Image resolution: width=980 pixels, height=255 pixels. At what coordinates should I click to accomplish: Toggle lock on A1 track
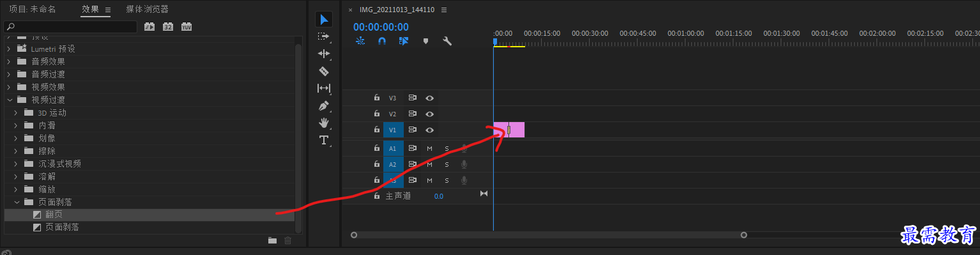377,148
